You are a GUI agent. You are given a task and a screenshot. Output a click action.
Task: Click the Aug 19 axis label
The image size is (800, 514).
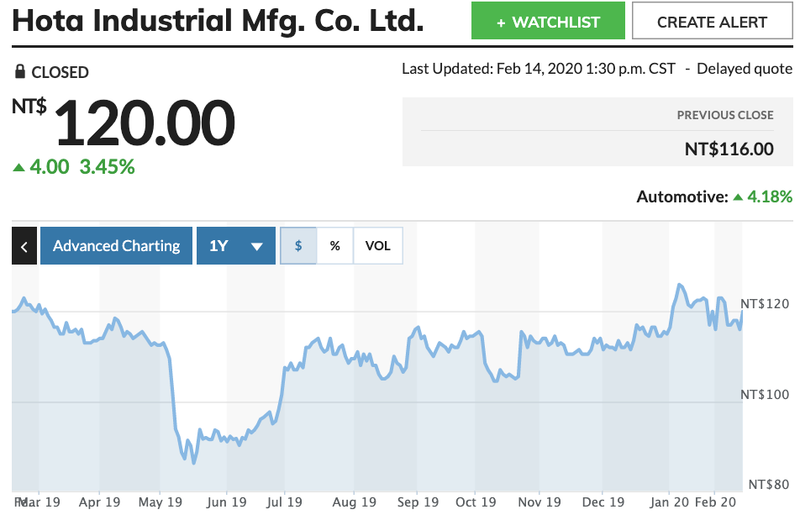click(354, 502)
